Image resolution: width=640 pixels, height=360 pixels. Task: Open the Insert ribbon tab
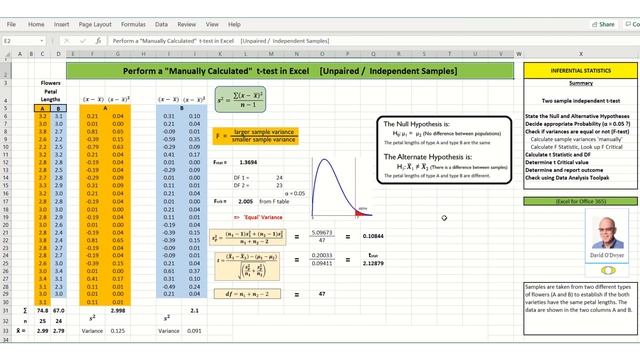click(x=62, y=24)
